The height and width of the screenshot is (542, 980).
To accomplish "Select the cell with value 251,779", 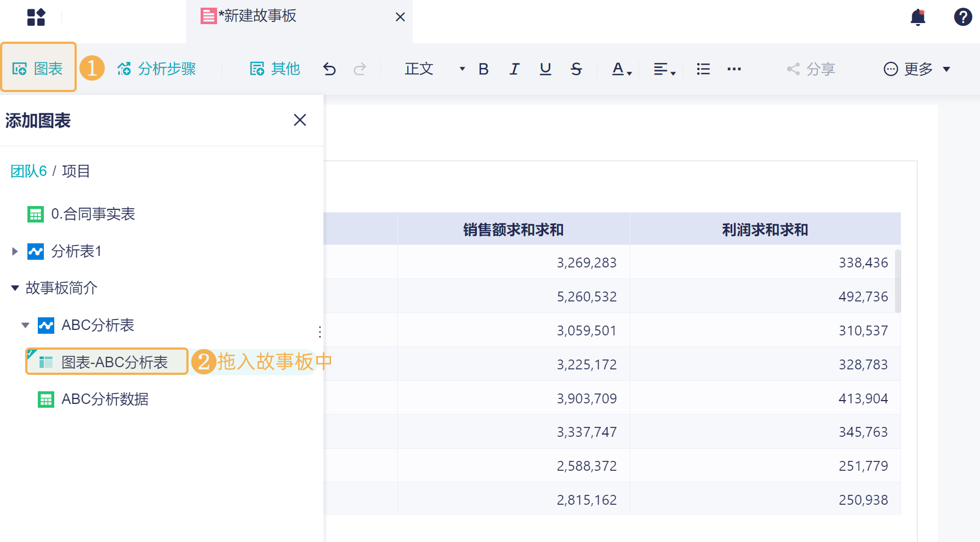I will (765, 466).
